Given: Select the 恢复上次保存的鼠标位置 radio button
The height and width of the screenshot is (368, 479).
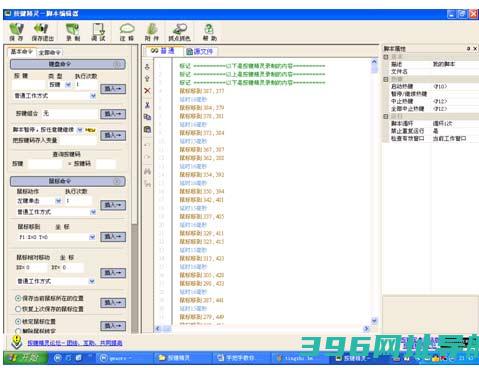Looking at the screenshot, I should click(x=18, y=309).
